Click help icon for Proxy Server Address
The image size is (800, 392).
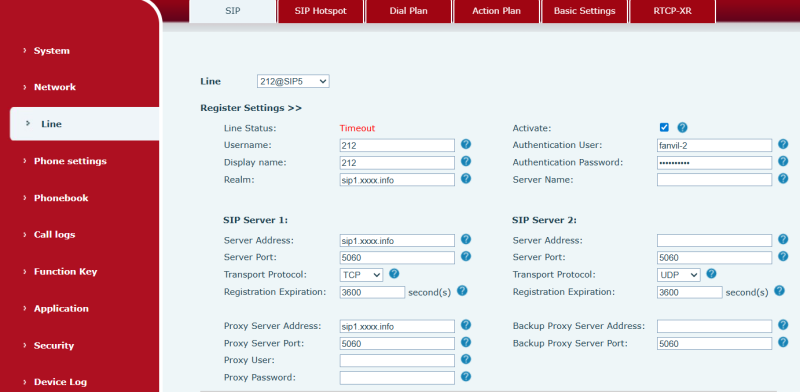click(465, 325)
